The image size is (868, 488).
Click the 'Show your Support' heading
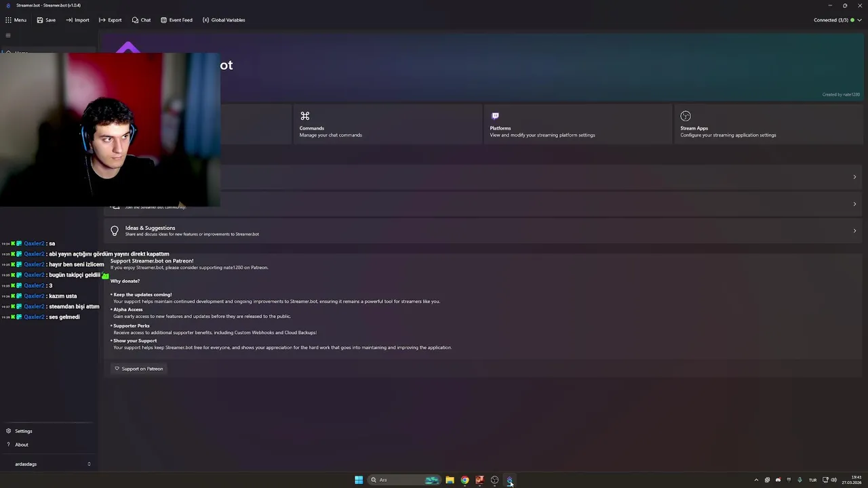point(134,341)
